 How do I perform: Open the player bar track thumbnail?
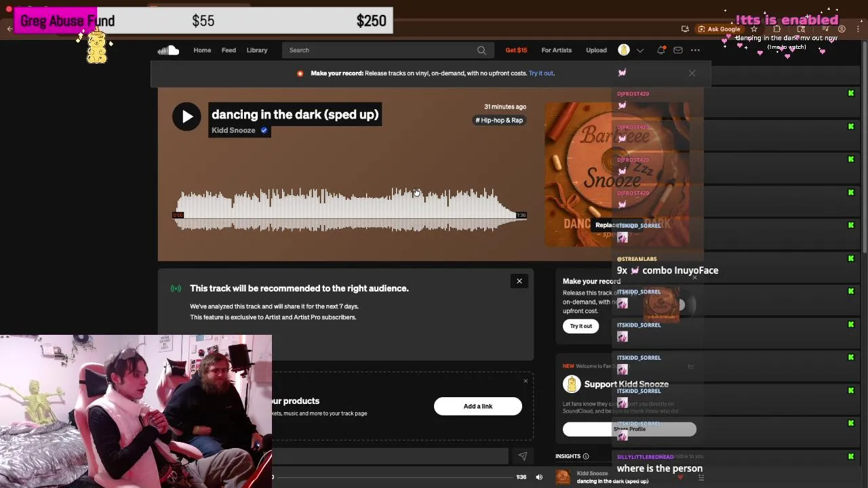click(563, 477)
